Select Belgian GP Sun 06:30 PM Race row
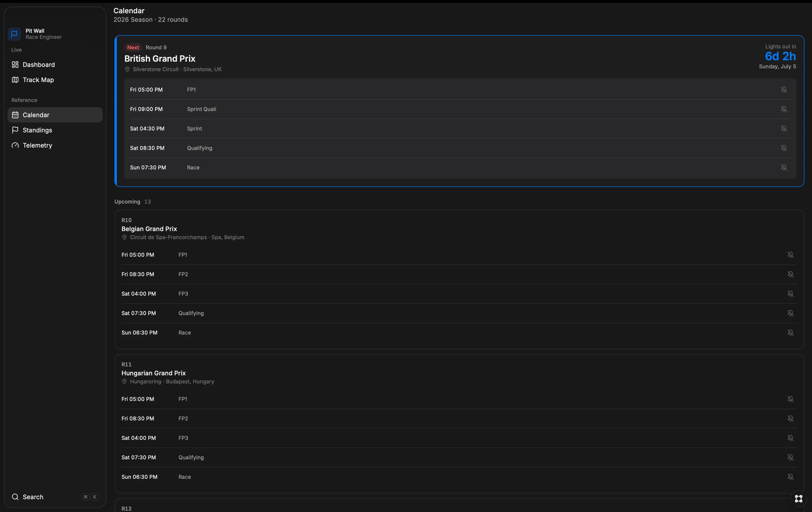Image resolution: width=812 pixels, height=512 pixels. pos(459,333)
